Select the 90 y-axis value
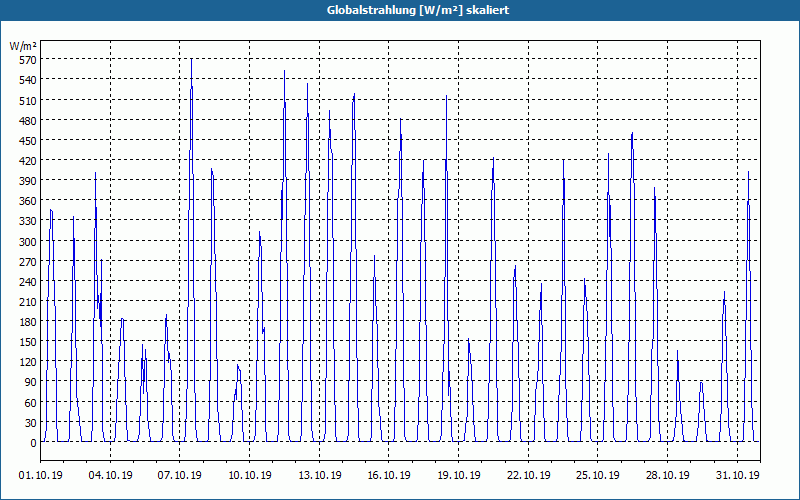 31,383
